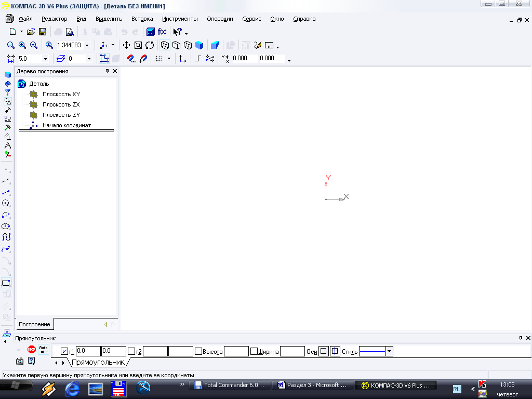The height and width of the screenshot is (399, 532).
Task: Open print preview icon
Action: 70,32
